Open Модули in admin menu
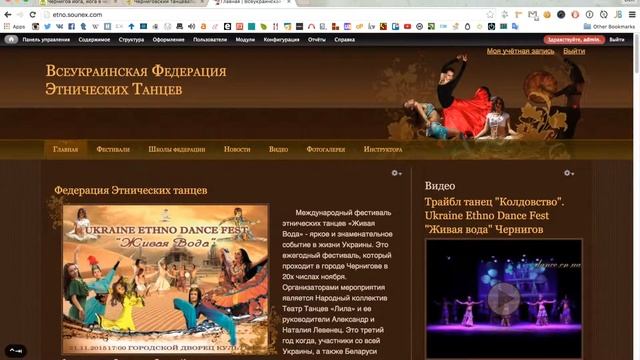The image size is (640, 360). [x=245, y=40]
